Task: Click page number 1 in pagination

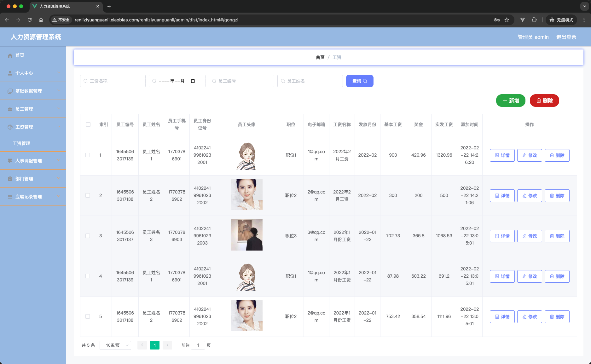Action: point(155,345)
